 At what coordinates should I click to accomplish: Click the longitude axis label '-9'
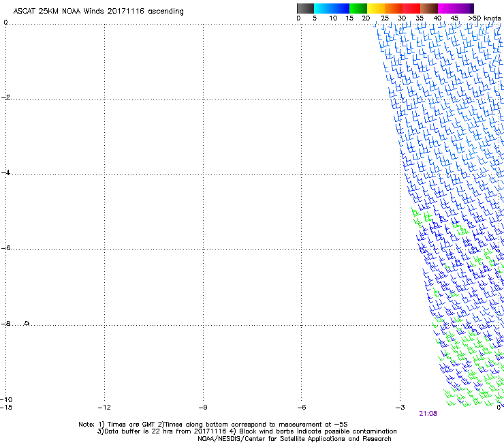(x=203, y=408)
